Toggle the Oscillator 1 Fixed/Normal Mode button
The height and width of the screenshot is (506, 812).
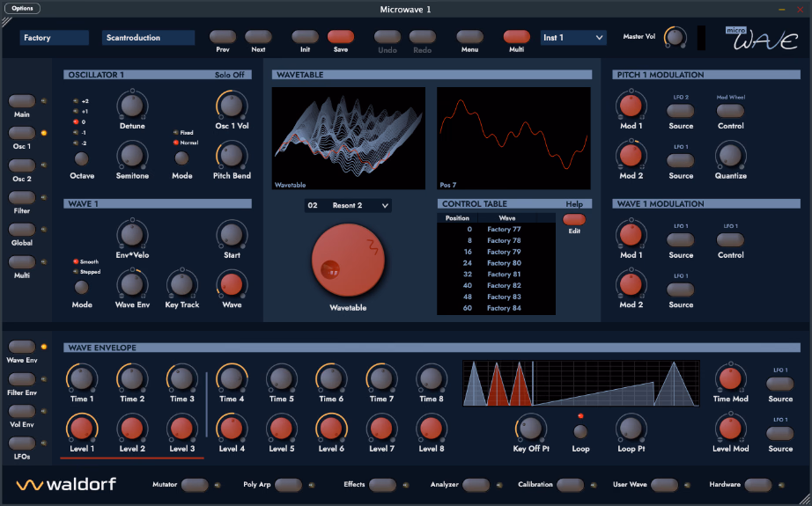tap(181, 158)
